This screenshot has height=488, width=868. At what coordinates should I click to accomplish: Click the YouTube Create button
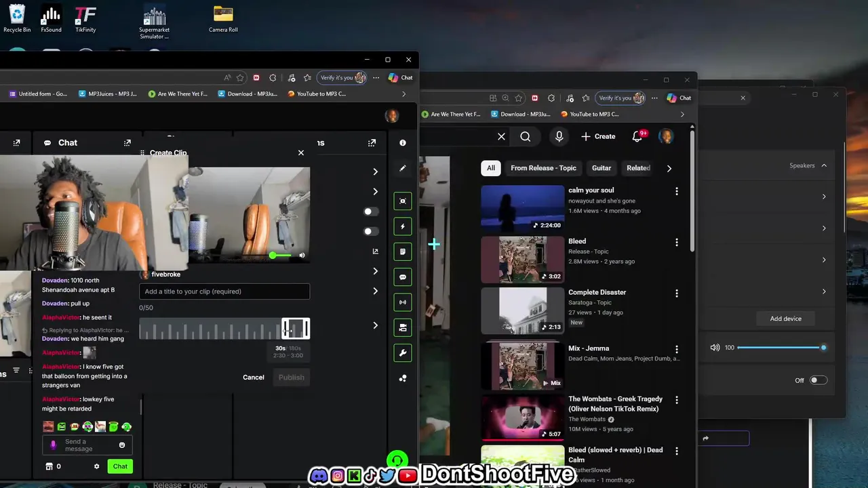598,136
